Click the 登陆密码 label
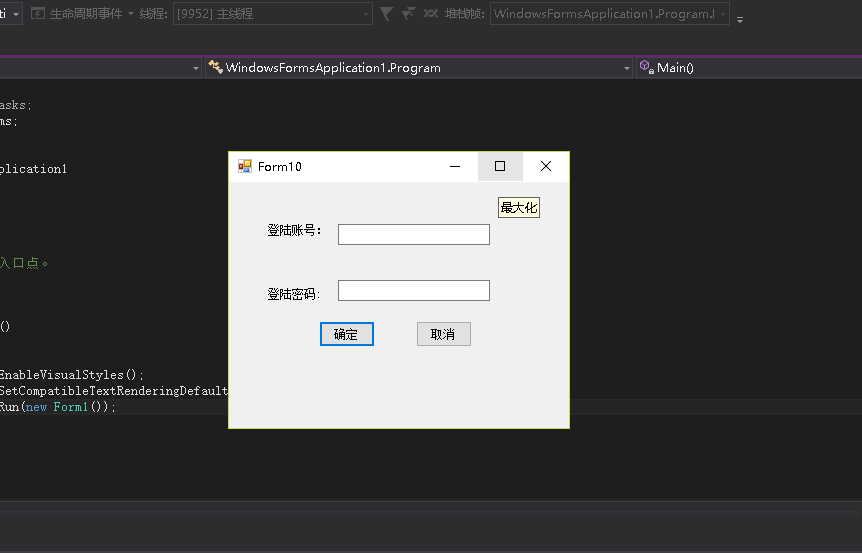 click(294, 294)
